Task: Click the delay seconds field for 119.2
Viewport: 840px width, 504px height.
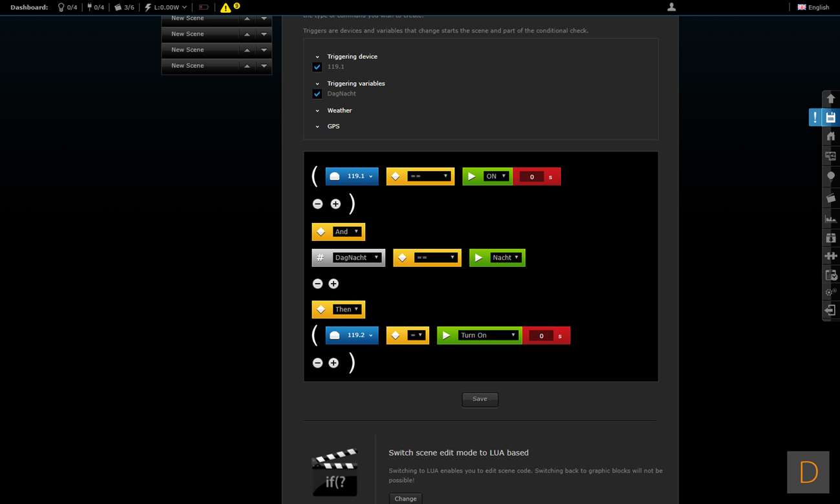Action: 541,336
